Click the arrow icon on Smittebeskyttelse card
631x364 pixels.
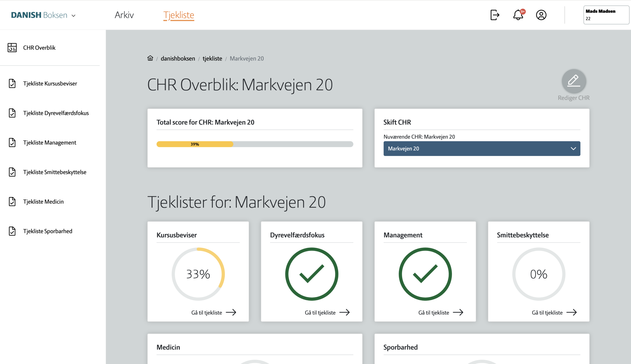(x=572, y=312)
